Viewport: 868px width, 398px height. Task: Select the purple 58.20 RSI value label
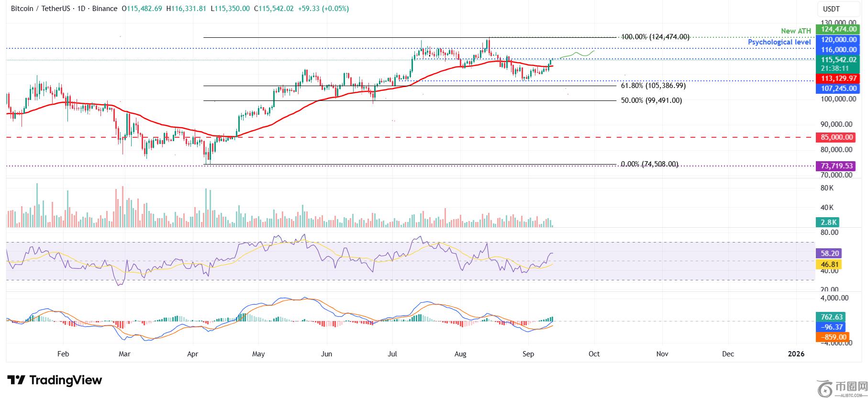coord(829,254)
